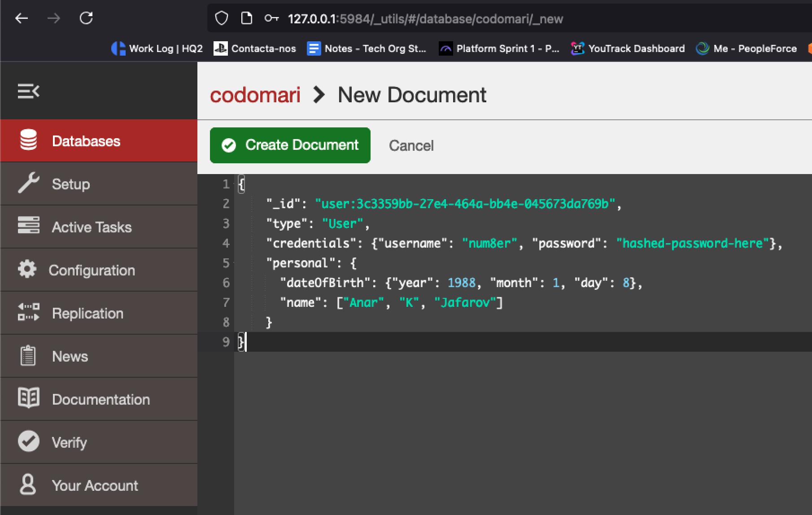This screenshot has width=812, height=515.
Task: Open the Verify label
Action: pyautogui.click(x=70, y=442)
